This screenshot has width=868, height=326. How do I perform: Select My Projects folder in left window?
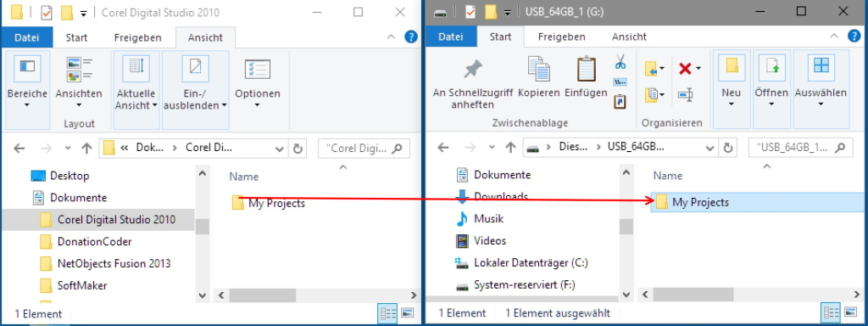coord(269,204)
